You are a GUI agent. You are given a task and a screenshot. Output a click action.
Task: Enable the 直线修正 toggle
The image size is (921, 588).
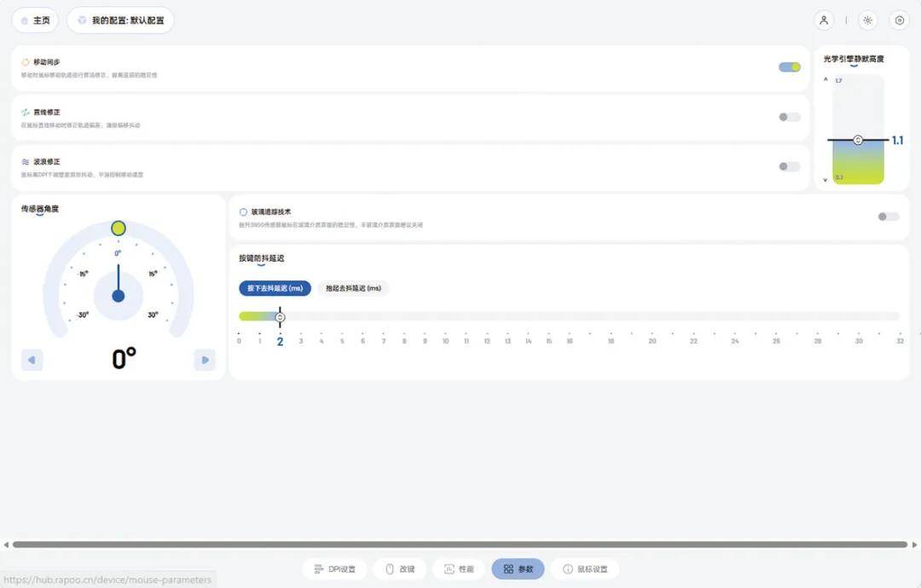(790, 117)
